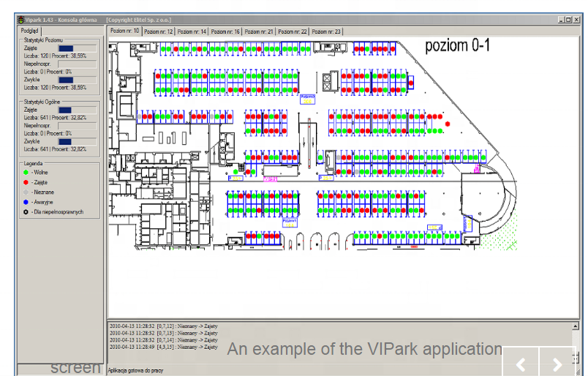Image resolution: width=588 pixels, height=376 pixels.
Task: Click 'Aplikacja gotowa do pracy' status text
Action: point(136,370)
